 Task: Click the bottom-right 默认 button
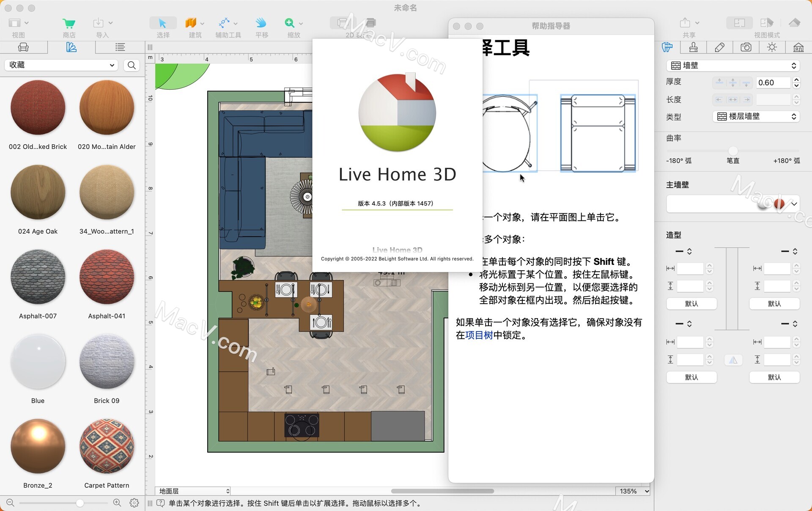pyautogui.click(x=774, y=377)
